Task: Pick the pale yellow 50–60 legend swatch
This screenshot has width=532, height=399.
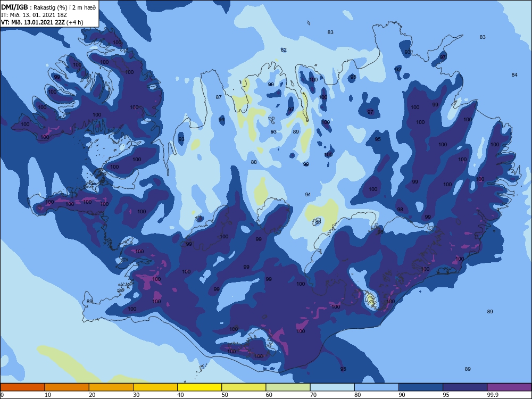Action: pyautogui.click(x=244, y=387)
